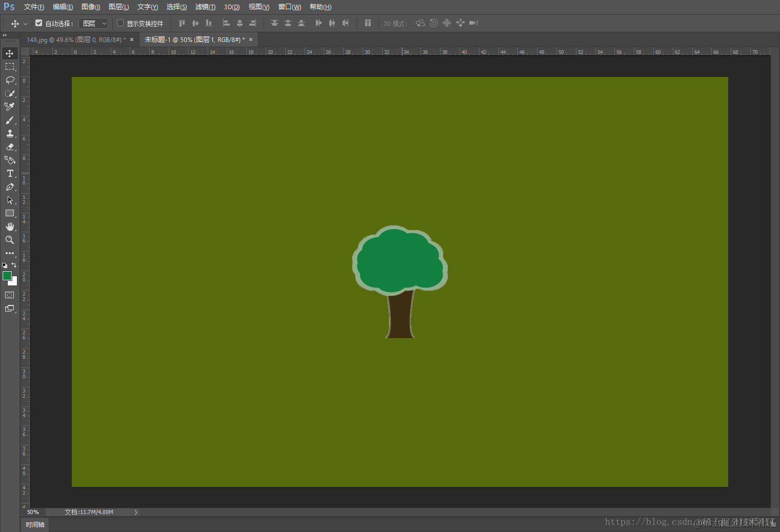Select the Eyedropper tool
The width and height of the screenshot is (780, 532).
tap(10, 107)
